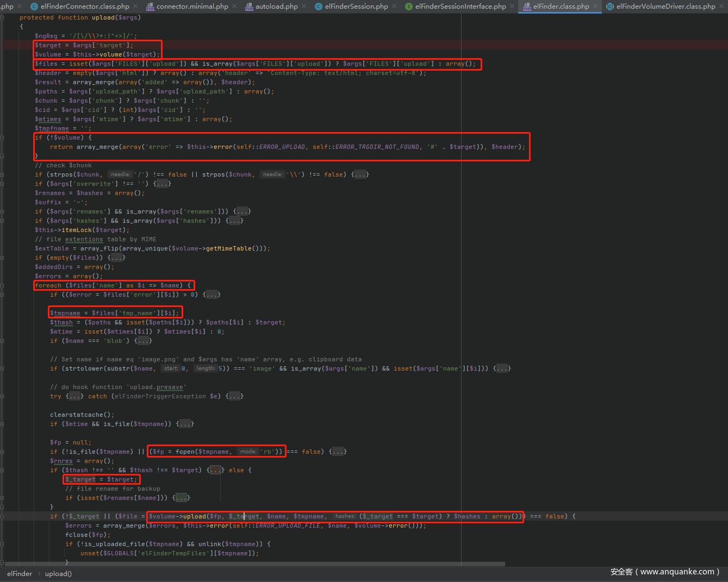Expand folded catch elFinderTriggerException block
Screen dimensions: 728x582
pyautogui.click(x=234, y=396)
